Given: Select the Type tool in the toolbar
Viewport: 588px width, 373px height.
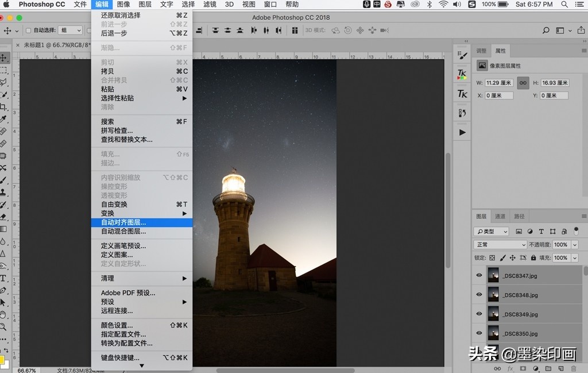Looking at the screenshot, I should (x=3, y=278).
